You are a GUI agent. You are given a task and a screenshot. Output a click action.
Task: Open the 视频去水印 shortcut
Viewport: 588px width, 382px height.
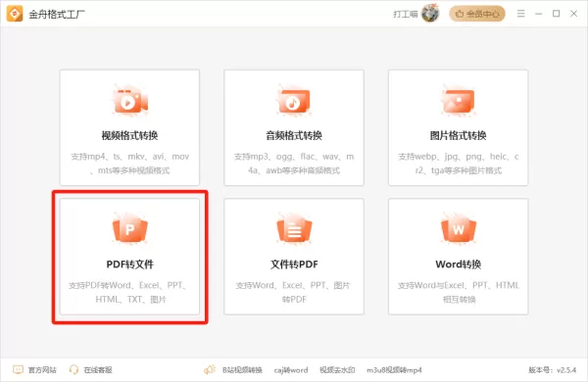pos(337,370)
